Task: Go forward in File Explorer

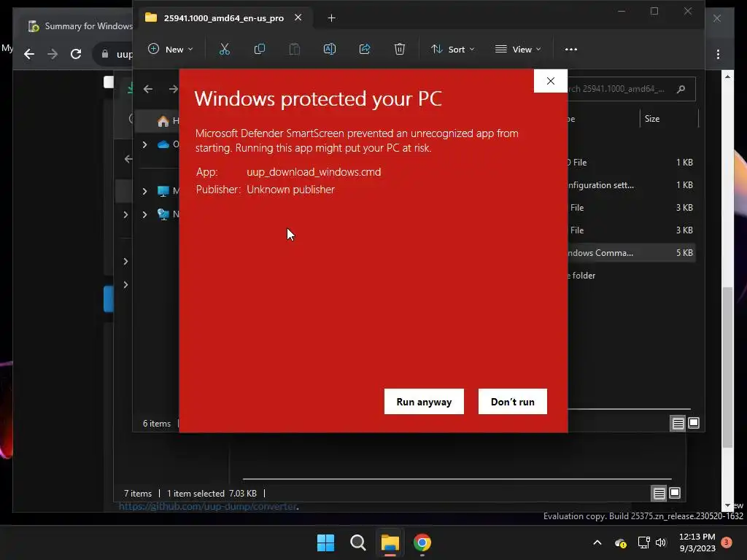Action: click(173, 89)
